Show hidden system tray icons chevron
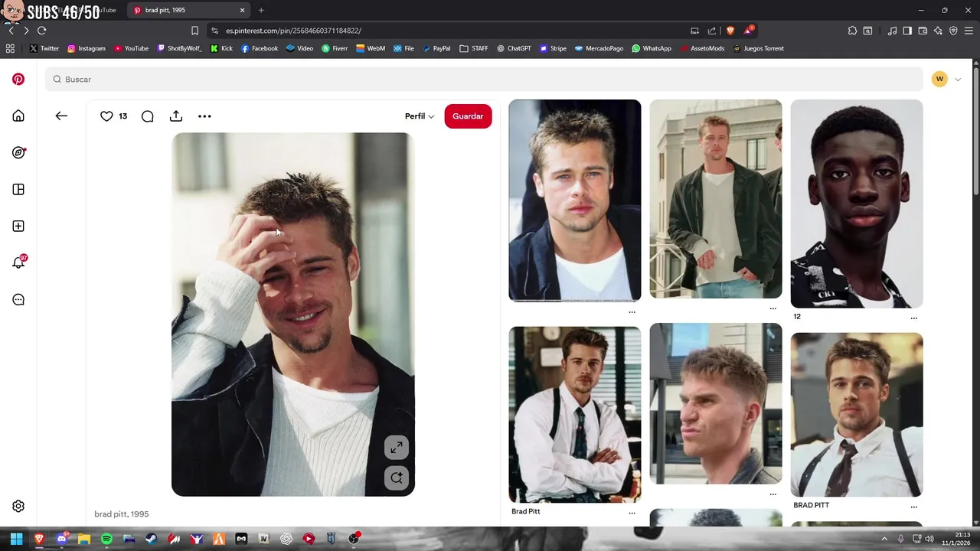This screenshot has width=980, height=551. point(884,539)
